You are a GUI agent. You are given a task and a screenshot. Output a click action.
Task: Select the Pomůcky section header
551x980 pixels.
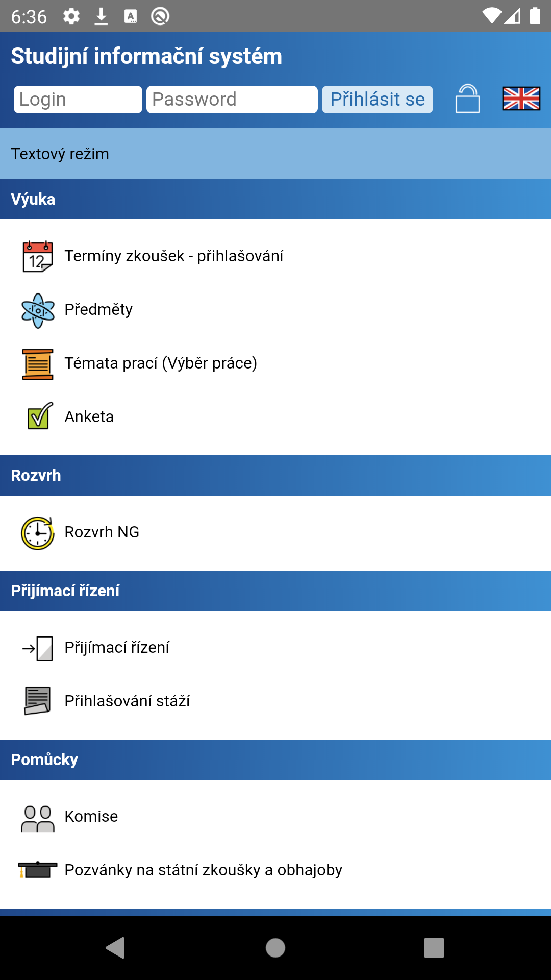[44, 759]
